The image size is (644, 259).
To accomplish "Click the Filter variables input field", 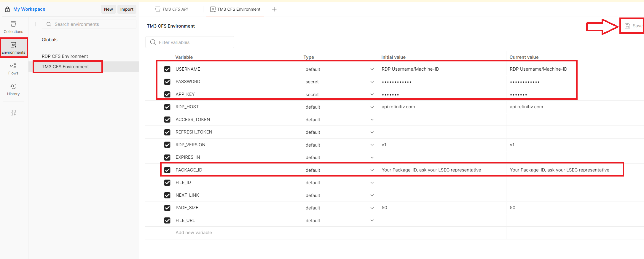I will coord(193,42).
